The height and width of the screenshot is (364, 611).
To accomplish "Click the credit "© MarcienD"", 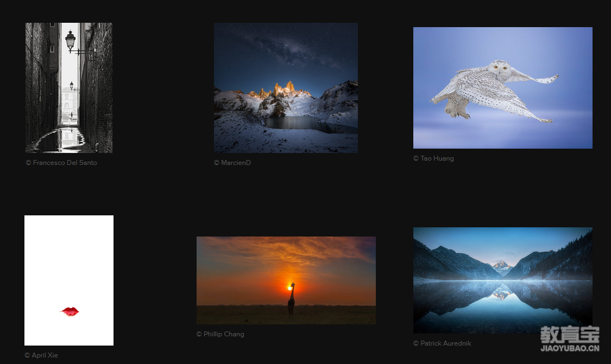I will coord(232,163).
